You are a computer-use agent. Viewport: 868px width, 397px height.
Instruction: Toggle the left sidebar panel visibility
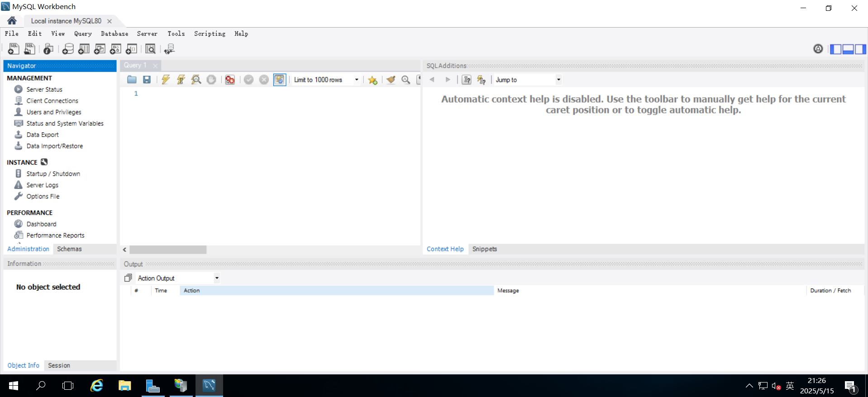click(836, 49)
